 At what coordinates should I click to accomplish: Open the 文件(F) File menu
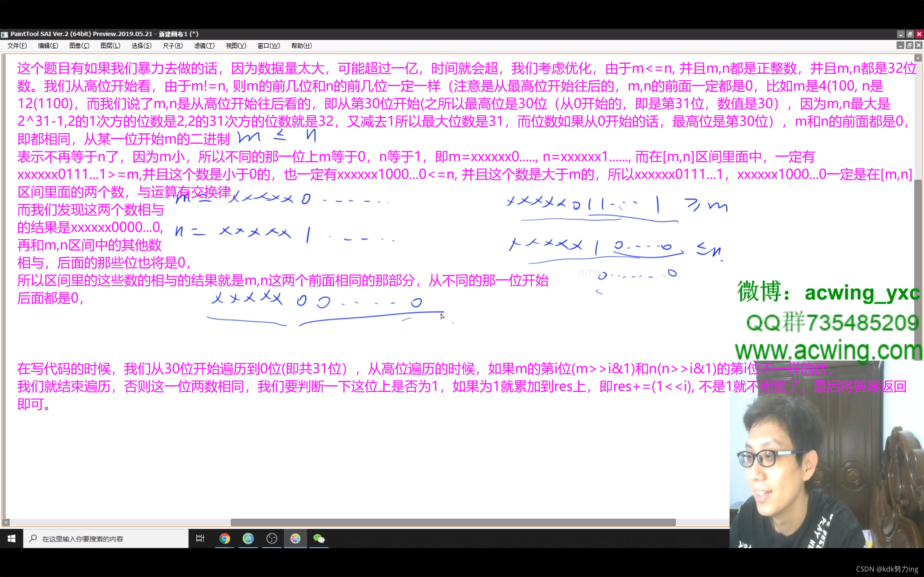(17, 46)
